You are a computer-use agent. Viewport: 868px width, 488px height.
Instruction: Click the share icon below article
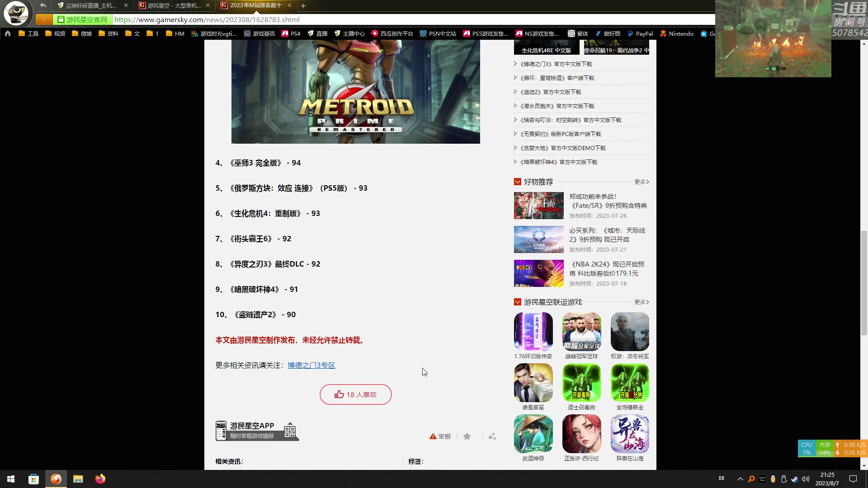point(492,436)
